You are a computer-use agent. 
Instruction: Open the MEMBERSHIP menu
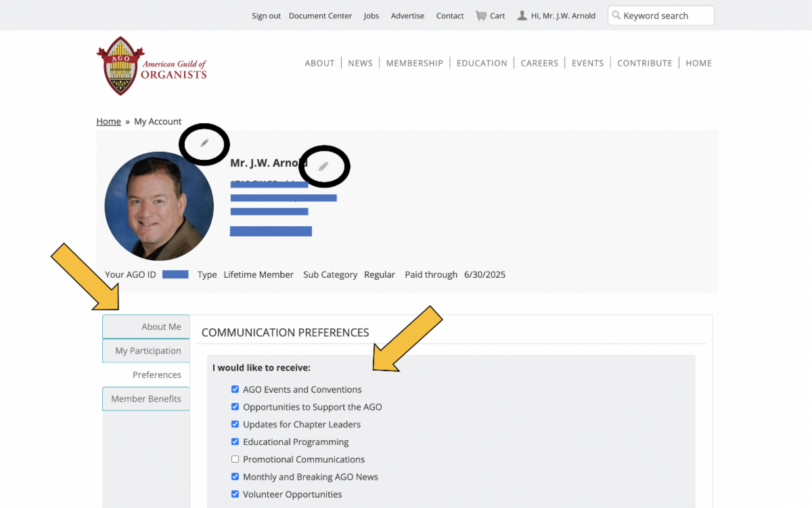pyautogui.click(x=415, y=63)
